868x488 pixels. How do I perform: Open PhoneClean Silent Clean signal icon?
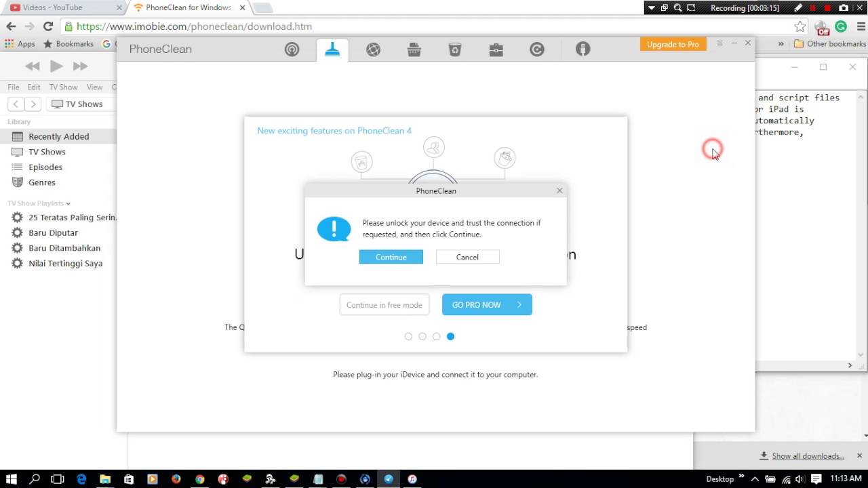click(x=292, y=49)
